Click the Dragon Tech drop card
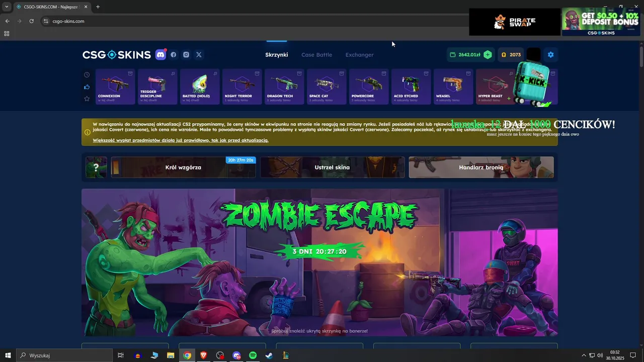 284,87
